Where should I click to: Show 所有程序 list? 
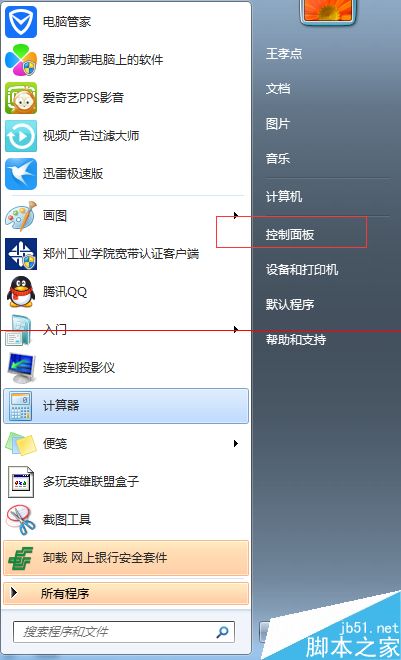(x=126, y=593)
